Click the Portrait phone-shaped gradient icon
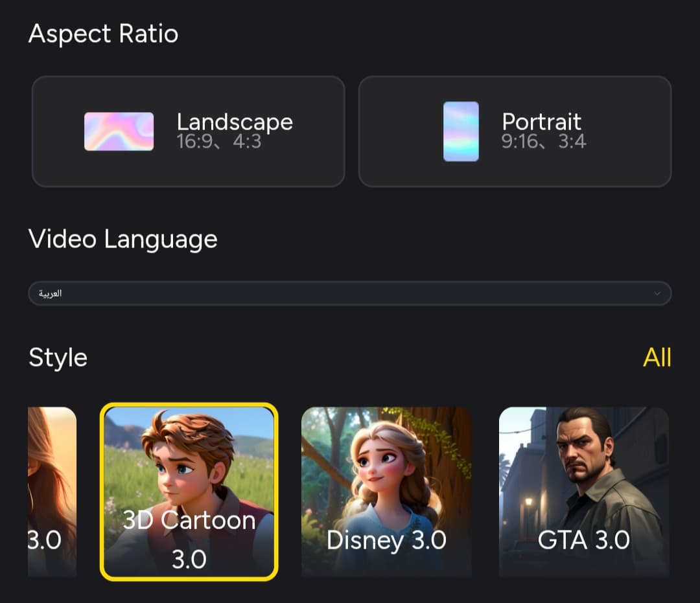700x603 pixels. click(x=461, y=131)
